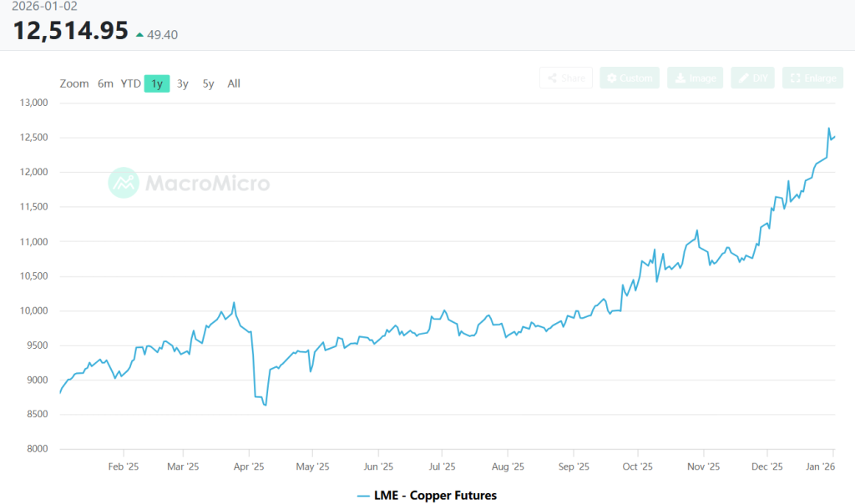Screen dimensions: 855x504
Task: Enlarge the chart to fullscreen
Action: [x=812, y=78]
